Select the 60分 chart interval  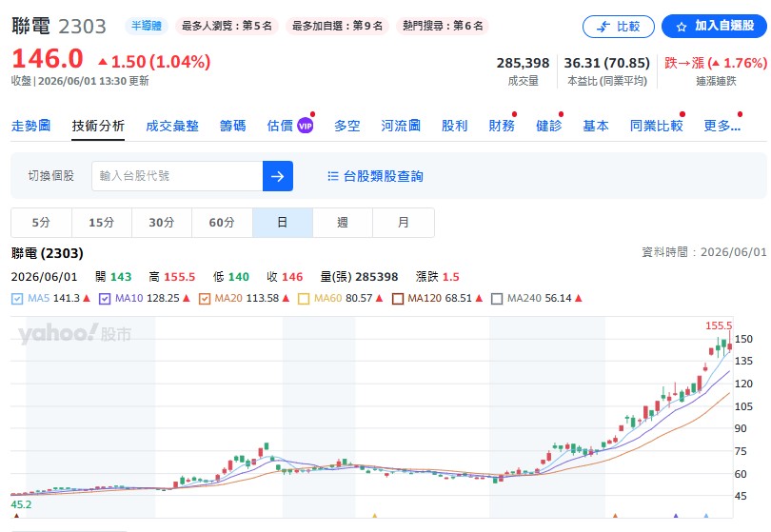click(x=222, y=223)
